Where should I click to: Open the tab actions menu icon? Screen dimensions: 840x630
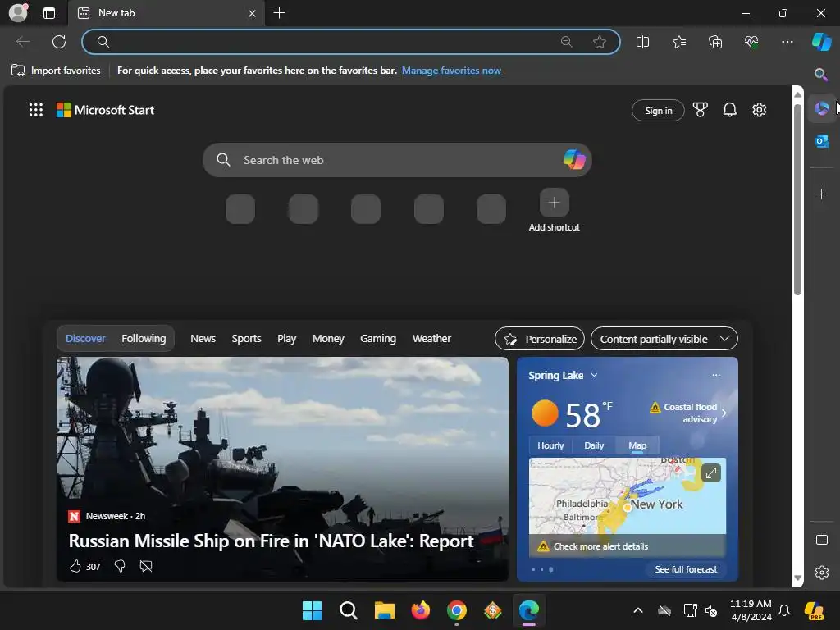[x=49, y=13]
